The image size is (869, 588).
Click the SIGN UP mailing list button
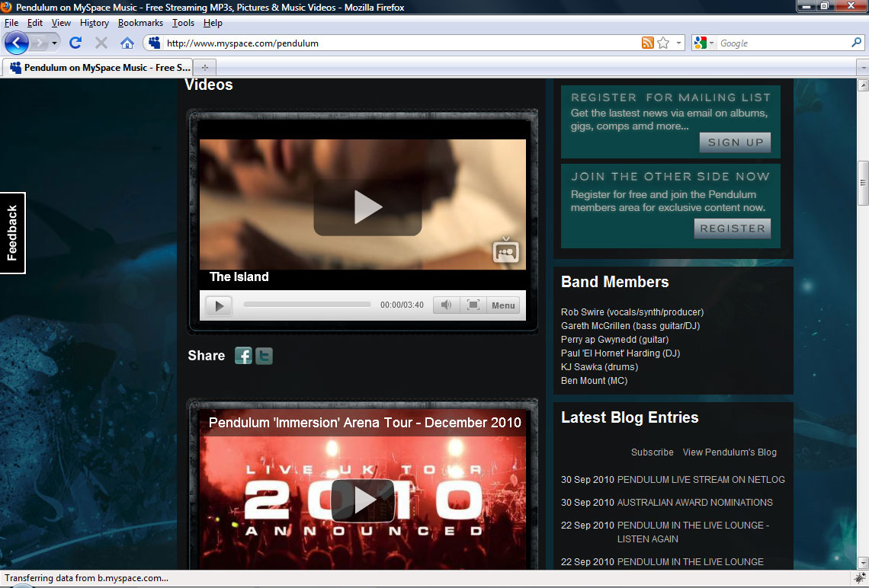735,142
